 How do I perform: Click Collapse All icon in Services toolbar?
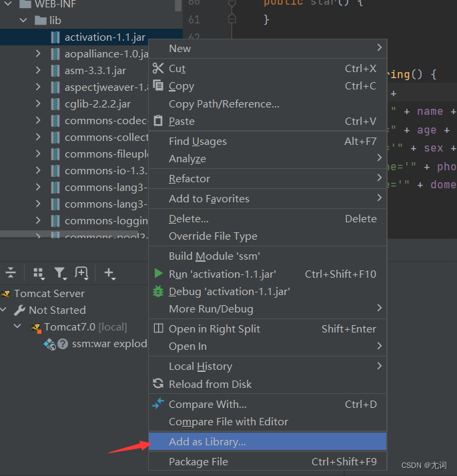pos(11,272)
